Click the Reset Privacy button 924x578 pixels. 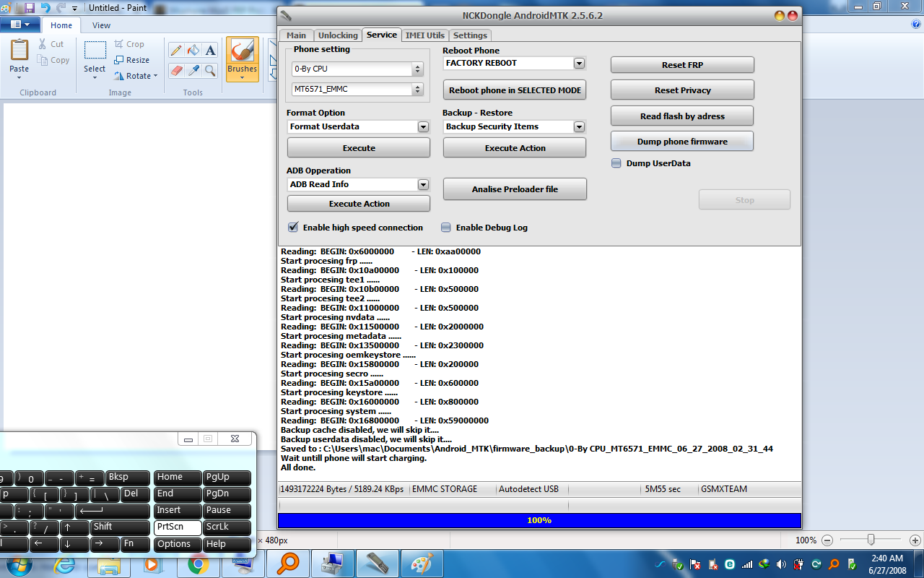coord(682,90)
